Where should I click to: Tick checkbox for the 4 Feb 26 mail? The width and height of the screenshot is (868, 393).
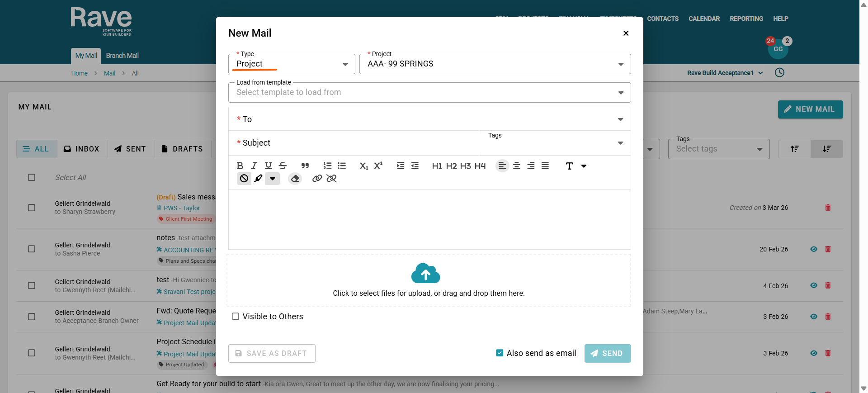32,286
